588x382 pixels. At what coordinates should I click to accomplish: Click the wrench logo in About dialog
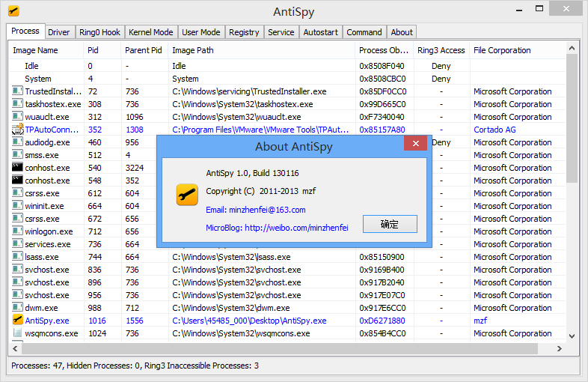click(x=186, y=195)
